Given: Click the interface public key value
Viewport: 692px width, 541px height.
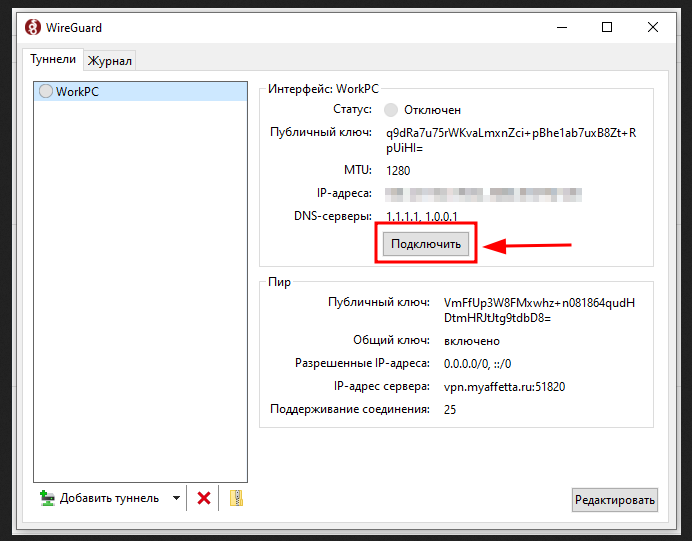Looking at the screenshot, I should (x=510, y=140).
